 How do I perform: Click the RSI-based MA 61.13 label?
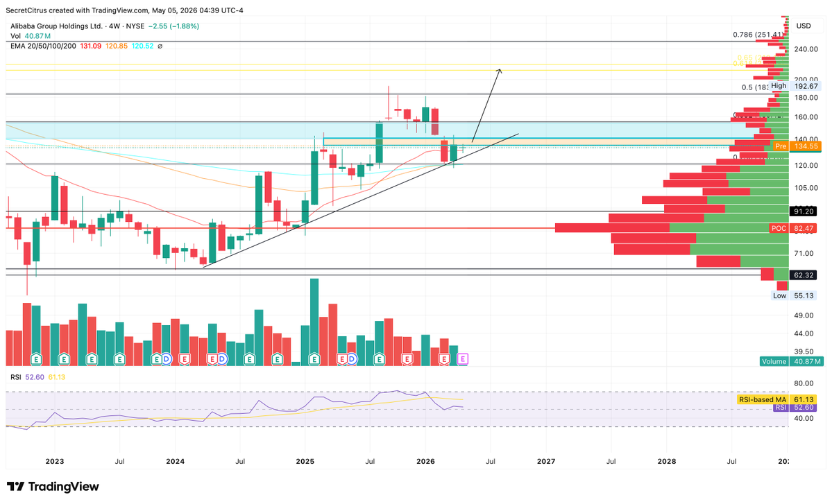[x=776, y=399]
